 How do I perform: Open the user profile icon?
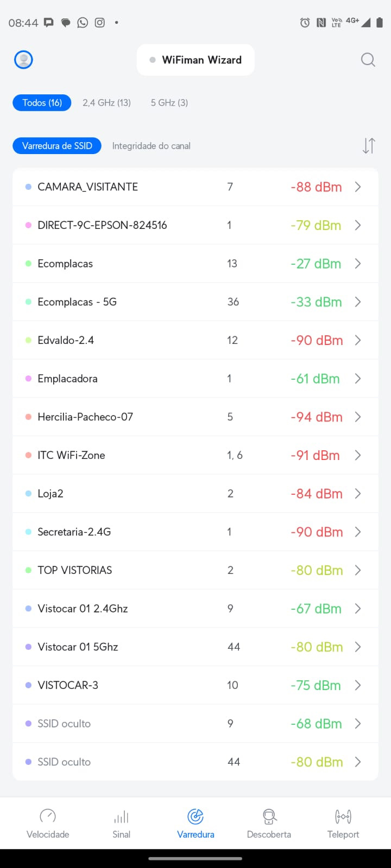tap(23, 60)
